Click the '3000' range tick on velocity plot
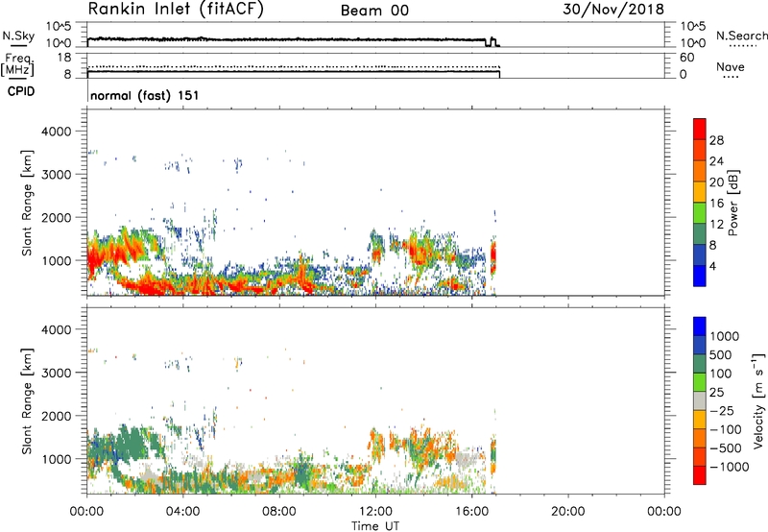 click(57, 373)
